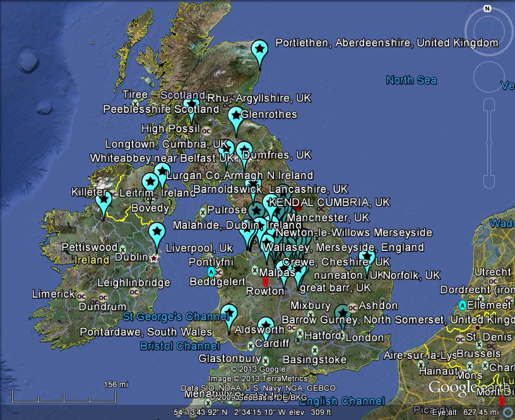Click the X icon left of Pulrose
This screenshot has width=515, height=420.
coord(203,213)
